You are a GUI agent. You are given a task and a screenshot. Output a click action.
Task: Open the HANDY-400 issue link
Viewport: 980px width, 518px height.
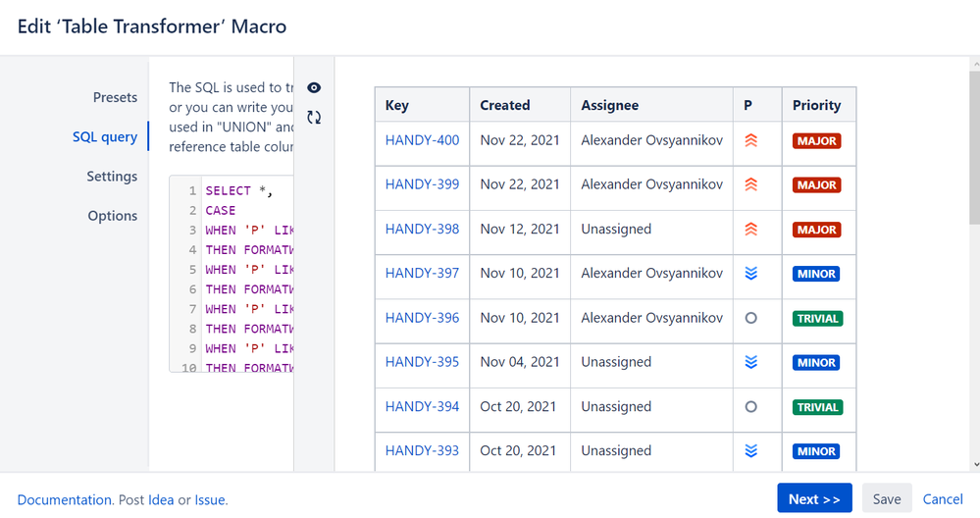422,140
